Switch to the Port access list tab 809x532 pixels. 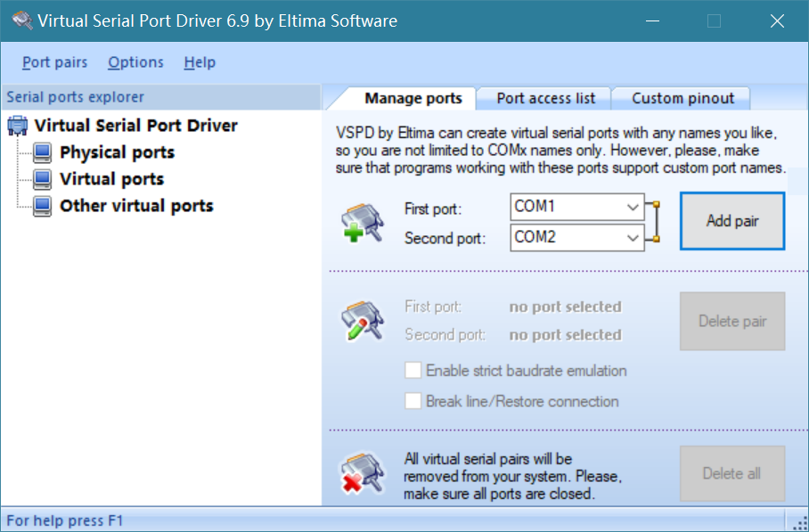click(543, 98)
